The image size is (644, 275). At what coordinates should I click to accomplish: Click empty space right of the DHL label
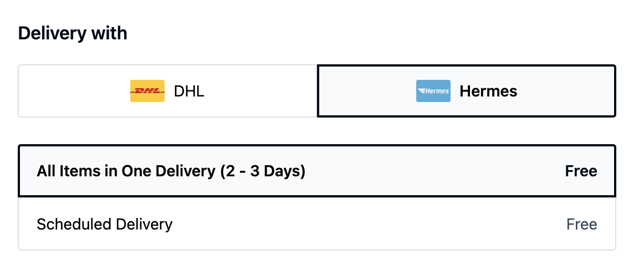(260, 91)
